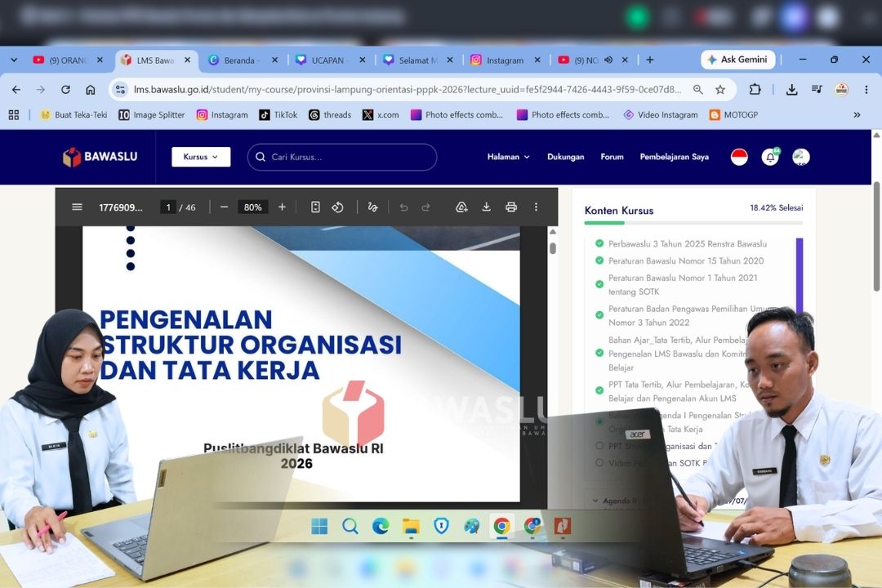The height and width of the screenshot is (588, 882).
Task: Open the Chrome extensions puzzle icon
Action: click(x=755, y=90)
